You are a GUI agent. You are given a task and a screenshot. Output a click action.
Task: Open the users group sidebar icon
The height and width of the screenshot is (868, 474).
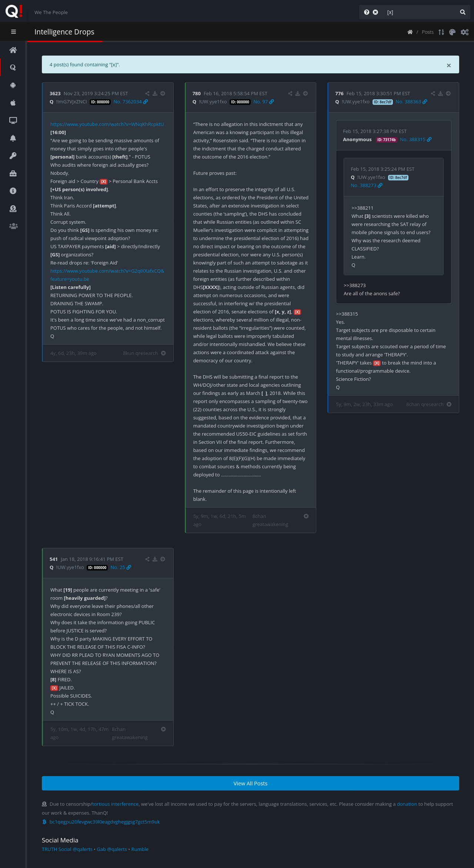tap(13, 226)
